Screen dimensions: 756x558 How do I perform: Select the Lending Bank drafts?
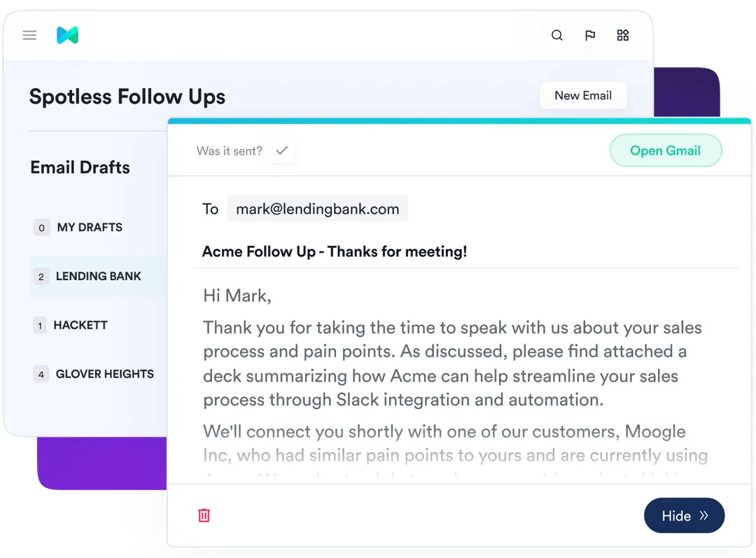point(99,277)
